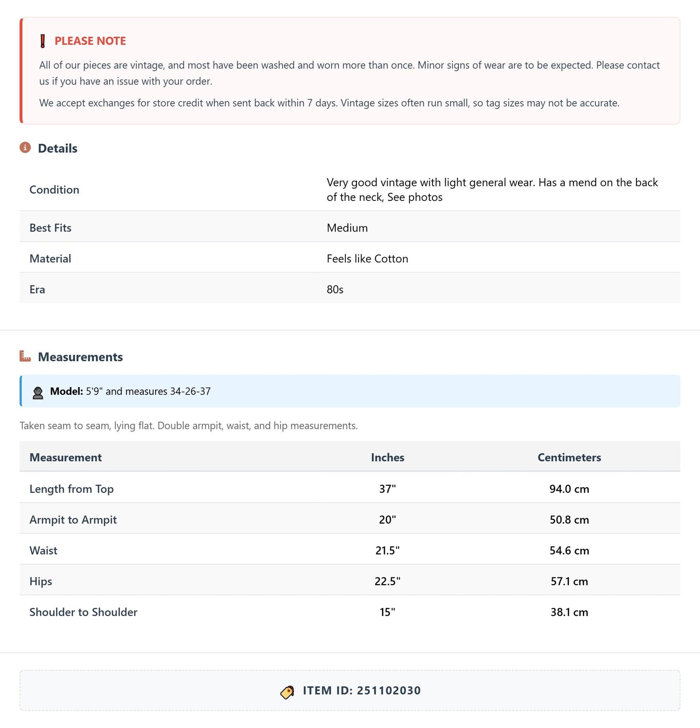
Task: Click the model person avatar icon
Action: [38, 392]
